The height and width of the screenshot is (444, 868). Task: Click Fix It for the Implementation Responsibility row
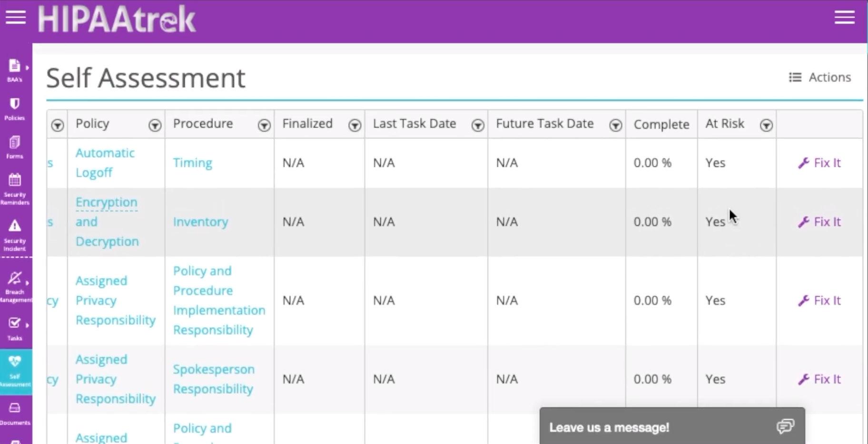tap(819, 300)
